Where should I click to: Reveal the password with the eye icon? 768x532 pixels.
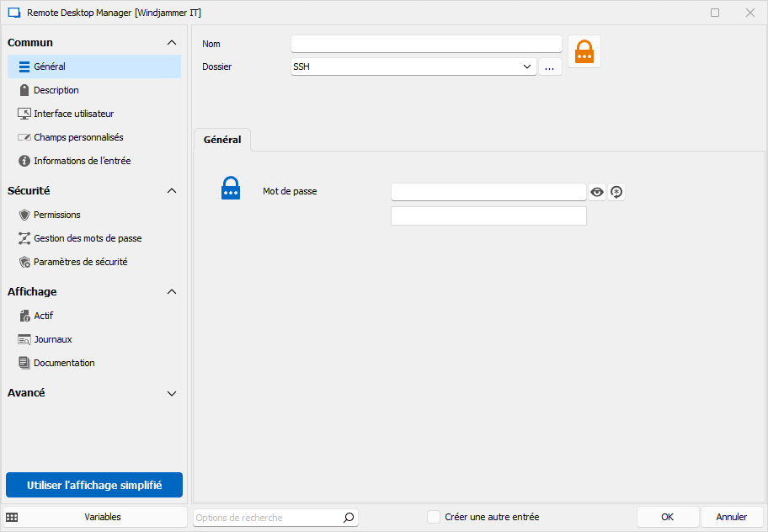597,192
